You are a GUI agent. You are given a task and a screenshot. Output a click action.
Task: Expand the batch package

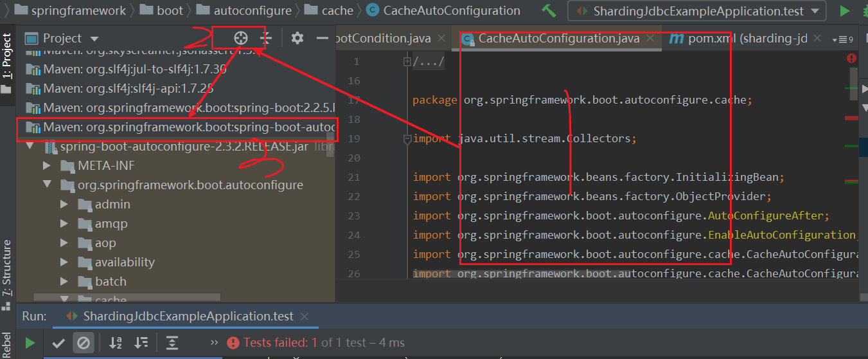click(x=64, y=282)
